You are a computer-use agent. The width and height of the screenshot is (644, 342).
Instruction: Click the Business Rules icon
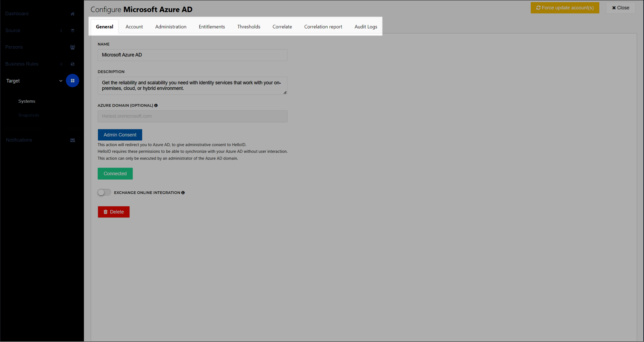coord(72,64)
